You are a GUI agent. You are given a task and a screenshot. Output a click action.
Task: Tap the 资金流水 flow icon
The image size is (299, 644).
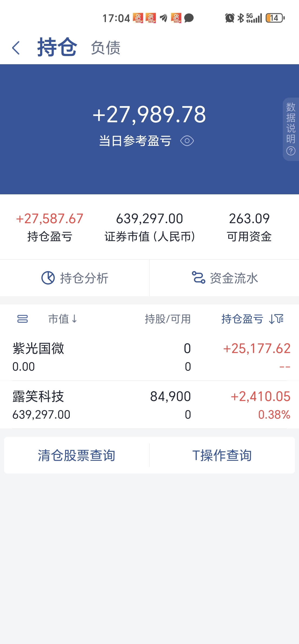coord(198,278)
